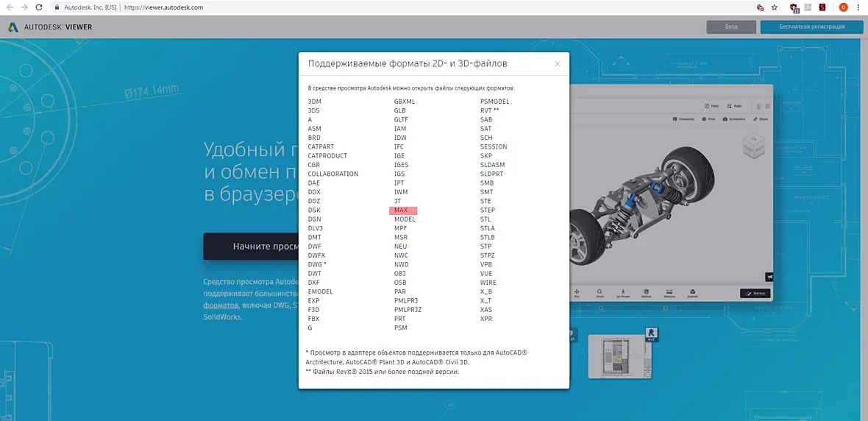This screenshot has width=868, height=421.
Task: Open the Chrome three-dot menu
Action: [x=858, y=7]
